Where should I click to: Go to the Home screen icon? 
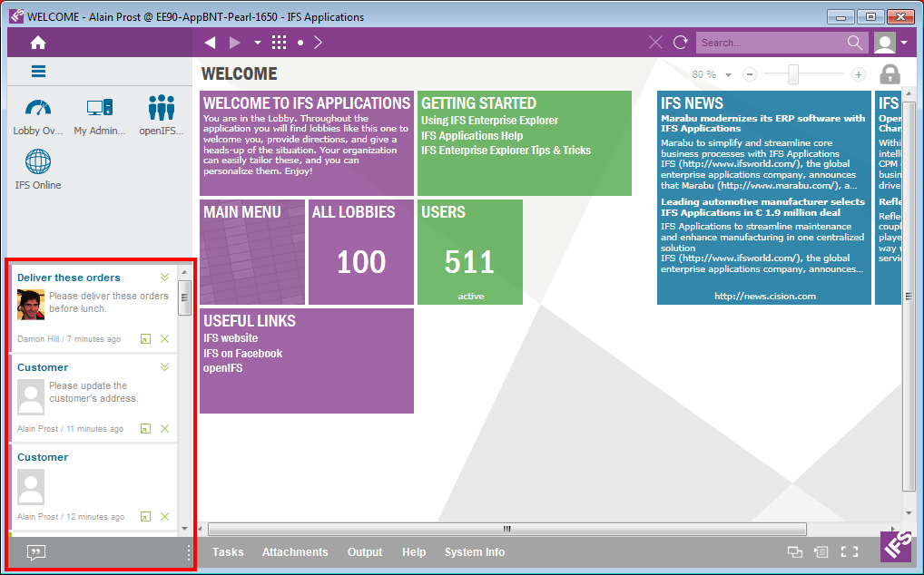pyautogui.click(x=38, y=43)
